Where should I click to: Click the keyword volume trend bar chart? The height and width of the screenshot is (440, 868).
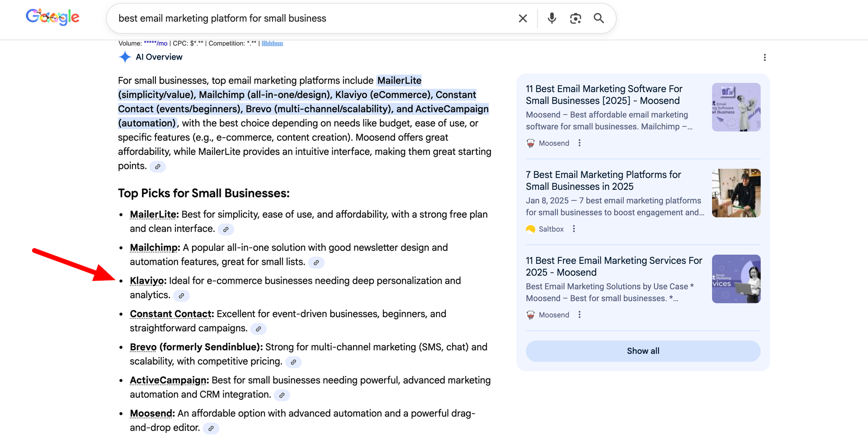[272, 44]
